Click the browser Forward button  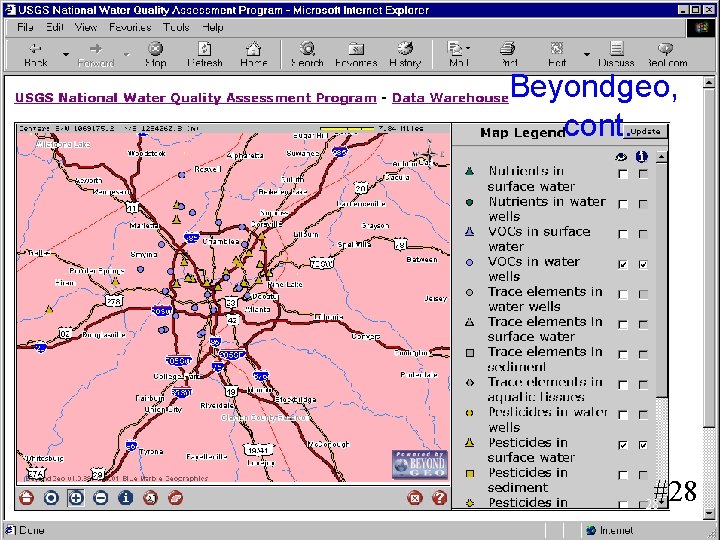click(x=96, y=55)
